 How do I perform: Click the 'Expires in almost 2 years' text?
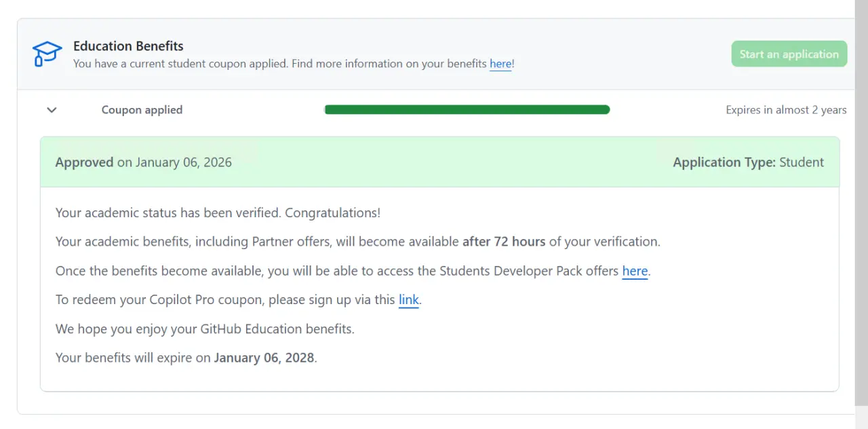[786, 110]
